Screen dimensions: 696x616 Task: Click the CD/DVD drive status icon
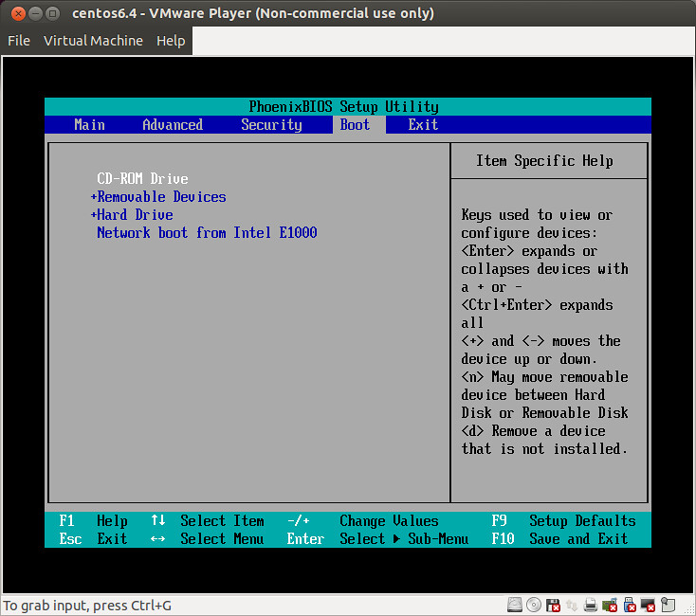534,605
